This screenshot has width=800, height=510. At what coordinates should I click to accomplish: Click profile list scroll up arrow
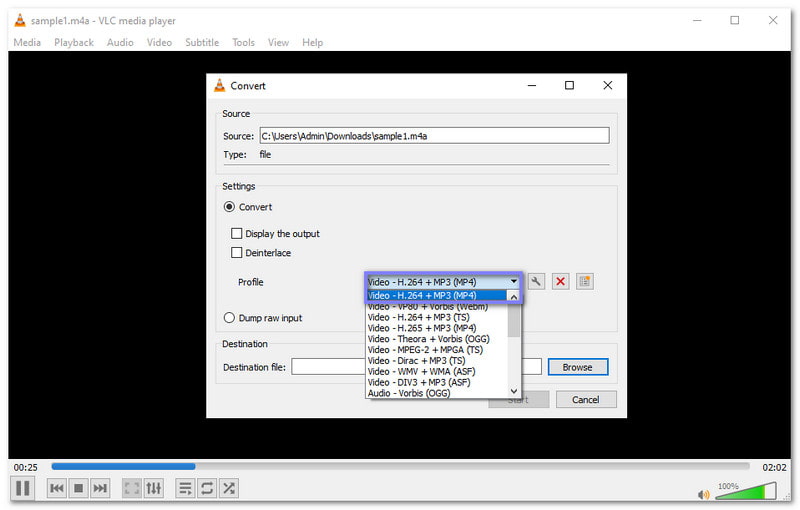[x=514, y=296]
